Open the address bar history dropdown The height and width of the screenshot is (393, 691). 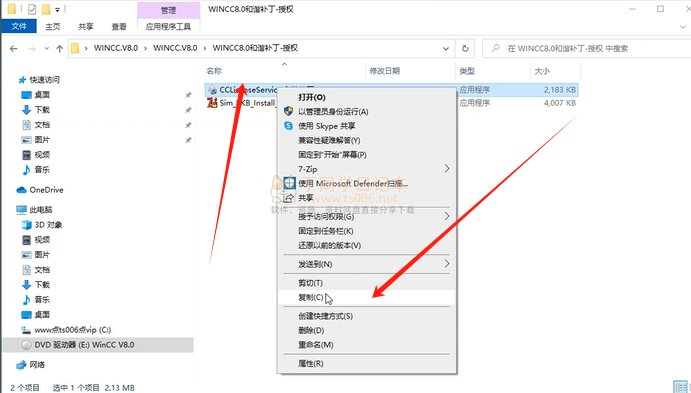tap(446, 48)
